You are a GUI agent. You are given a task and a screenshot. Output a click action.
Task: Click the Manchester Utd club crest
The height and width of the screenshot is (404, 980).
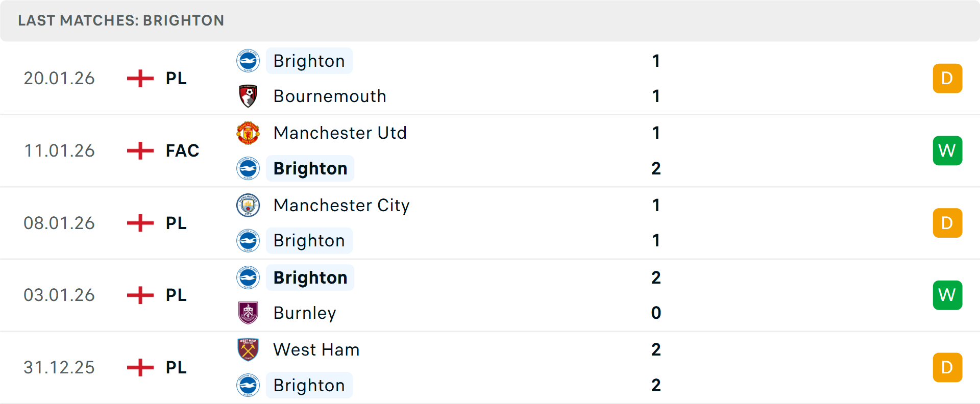pos(248,133)
